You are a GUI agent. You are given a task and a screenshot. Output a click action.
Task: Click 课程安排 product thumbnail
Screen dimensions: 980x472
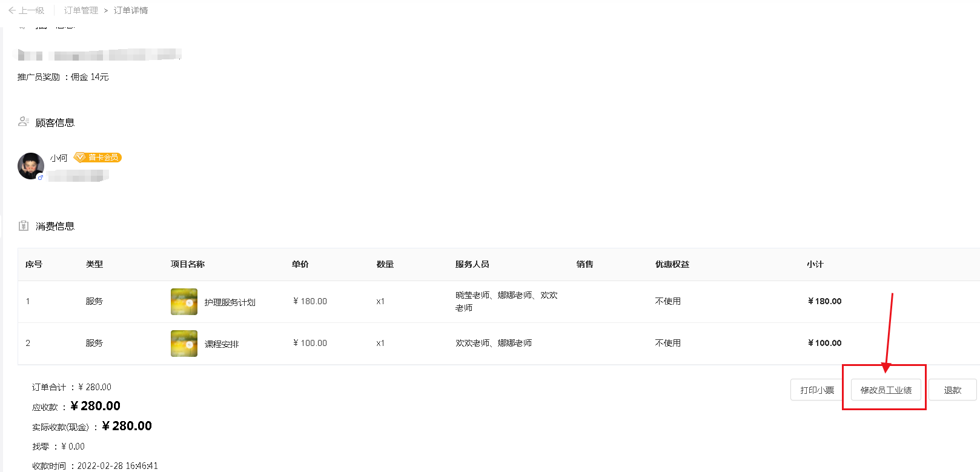(184, 344)
